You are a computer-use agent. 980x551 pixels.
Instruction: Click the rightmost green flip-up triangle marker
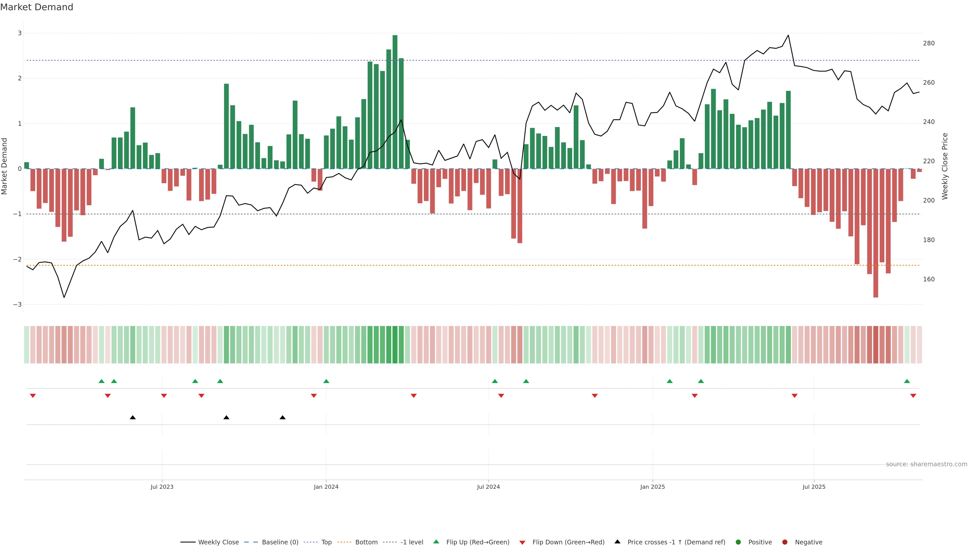click(x=906, y=381)
